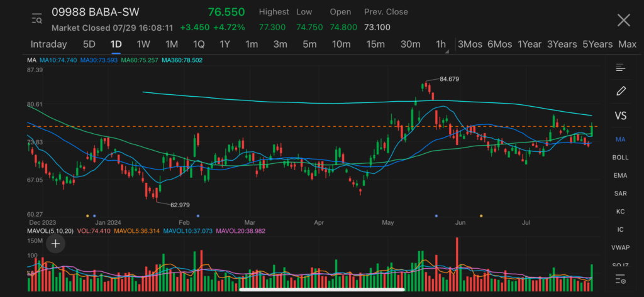Show the 3Years range
The image size is (644, 297).
point(561,45)
